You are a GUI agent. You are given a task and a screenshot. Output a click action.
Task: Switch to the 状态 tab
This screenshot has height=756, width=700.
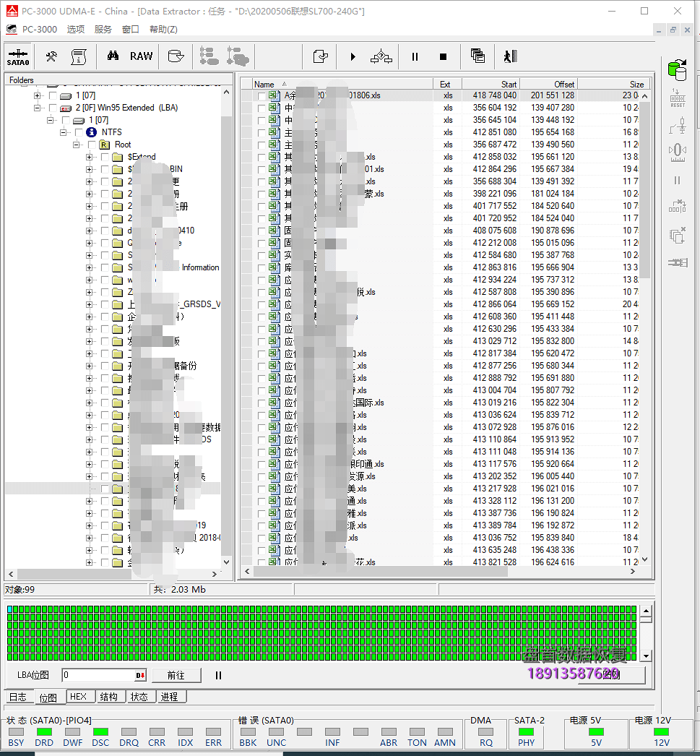[x=139, y=697]
